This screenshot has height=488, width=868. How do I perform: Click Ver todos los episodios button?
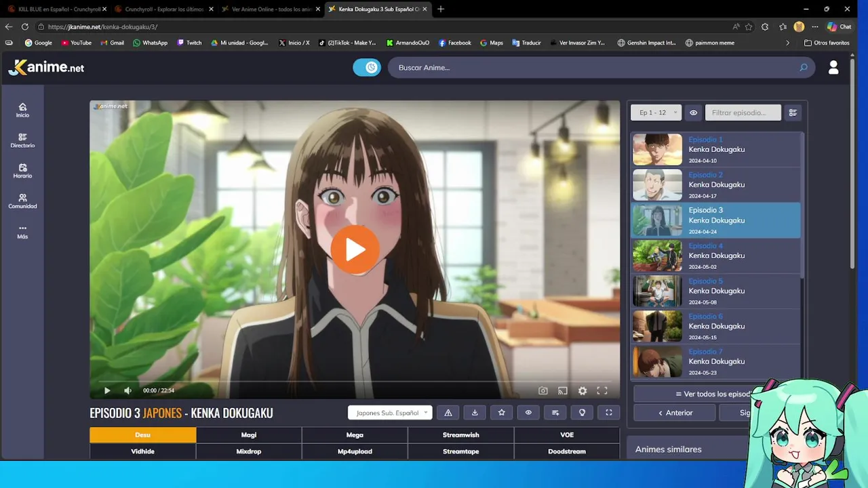click(x=715, y=394)
